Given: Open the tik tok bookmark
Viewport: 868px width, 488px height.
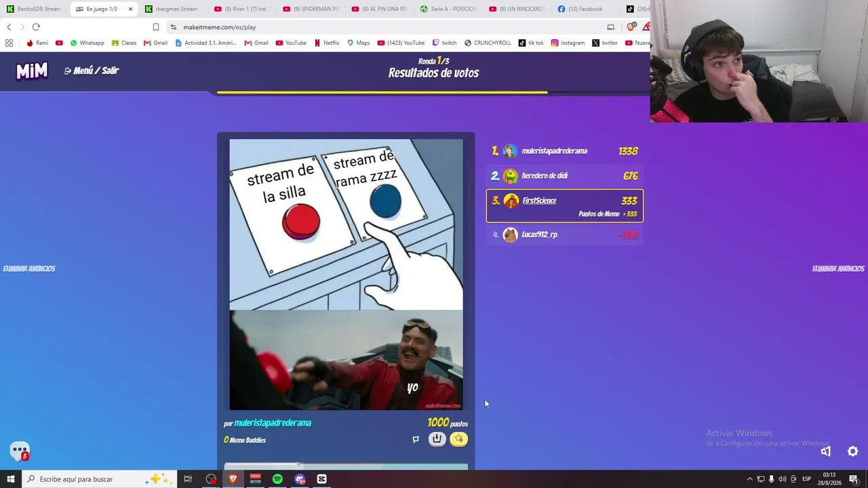Looking at the screenshot, I should 531,43.
